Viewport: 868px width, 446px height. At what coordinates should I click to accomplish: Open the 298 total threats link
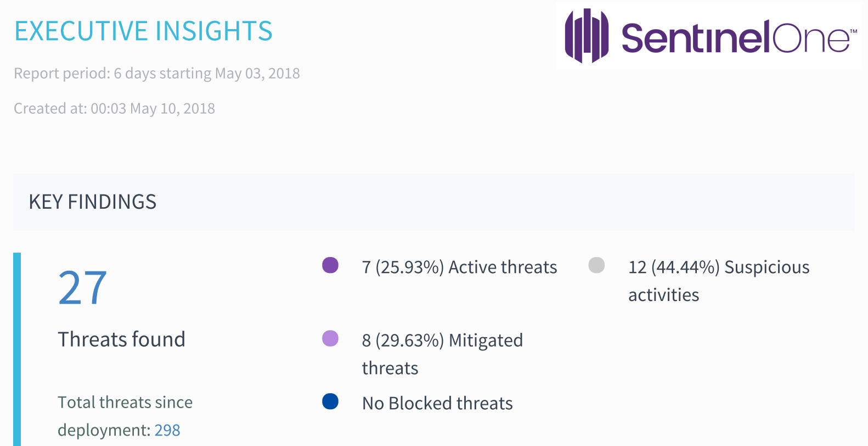click(167, 430)
